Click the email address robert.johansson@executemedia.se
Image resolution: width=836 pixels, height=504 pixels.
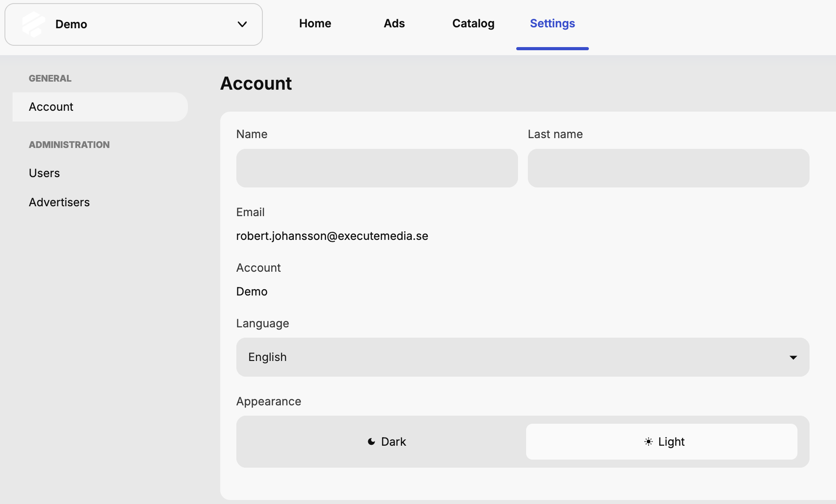coord(331,236)
